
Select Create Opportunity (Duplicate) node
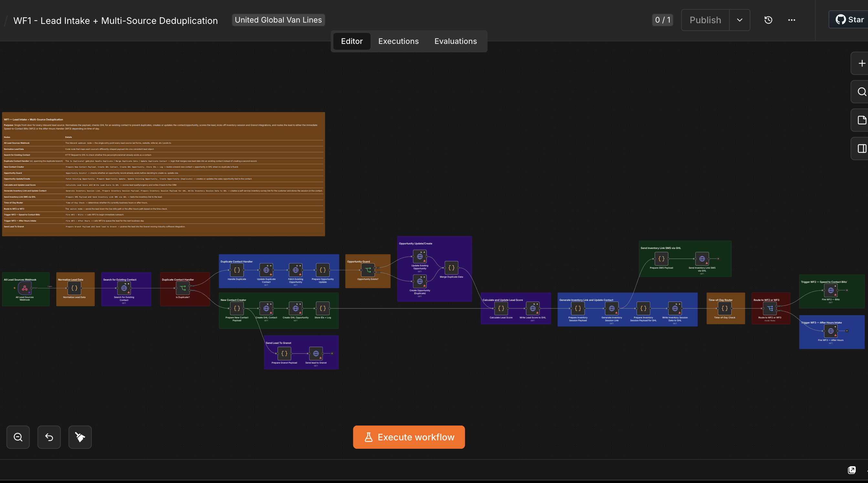point(420,282)
